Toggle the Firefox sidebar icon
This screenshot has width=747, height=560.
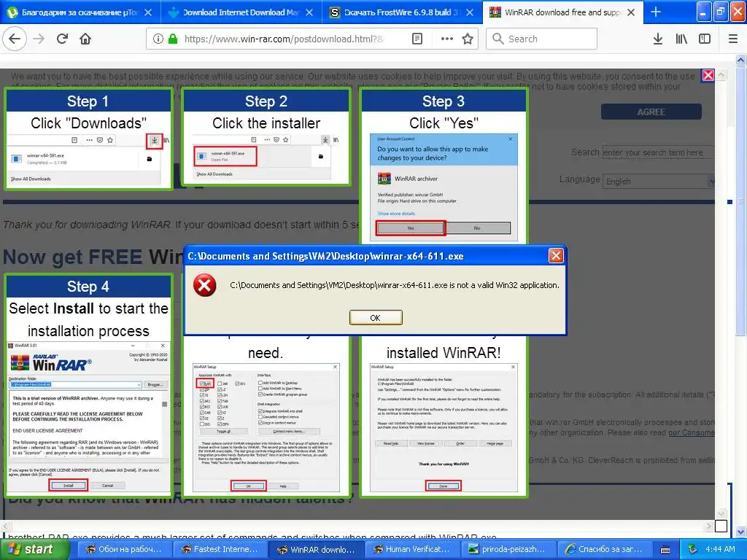click(705, 39)
